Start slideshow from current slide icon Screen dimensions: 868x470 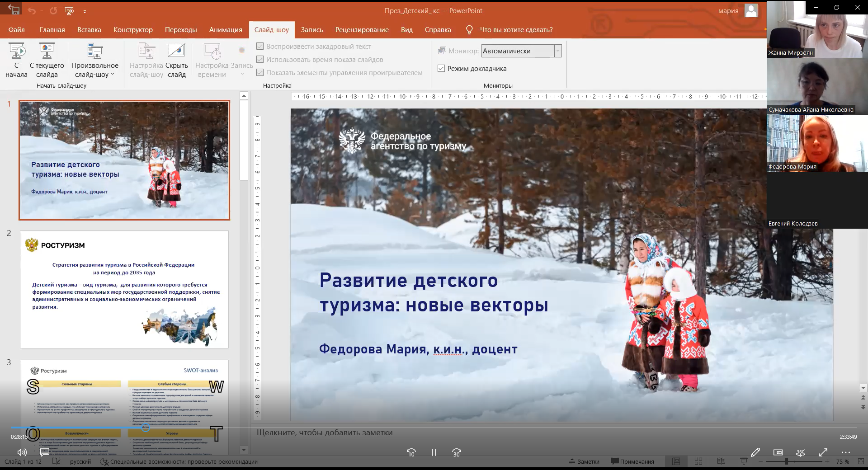(x=47, y=51)
